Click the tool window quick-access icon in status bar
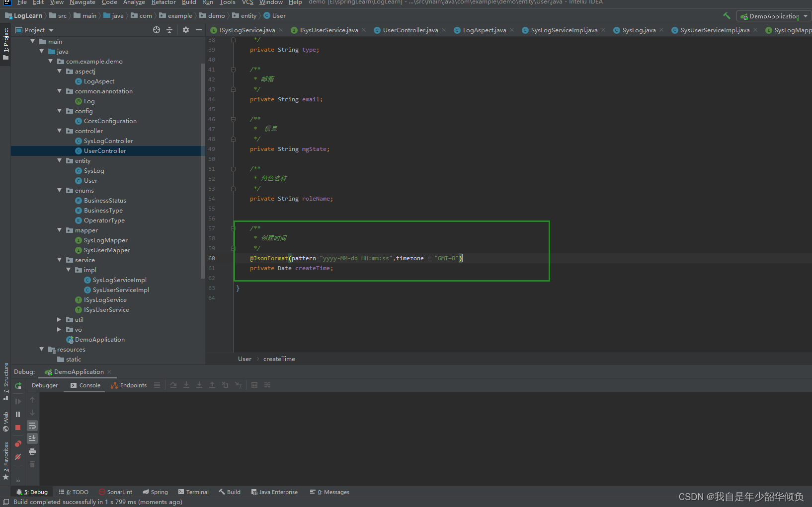 tap(6, 502)
